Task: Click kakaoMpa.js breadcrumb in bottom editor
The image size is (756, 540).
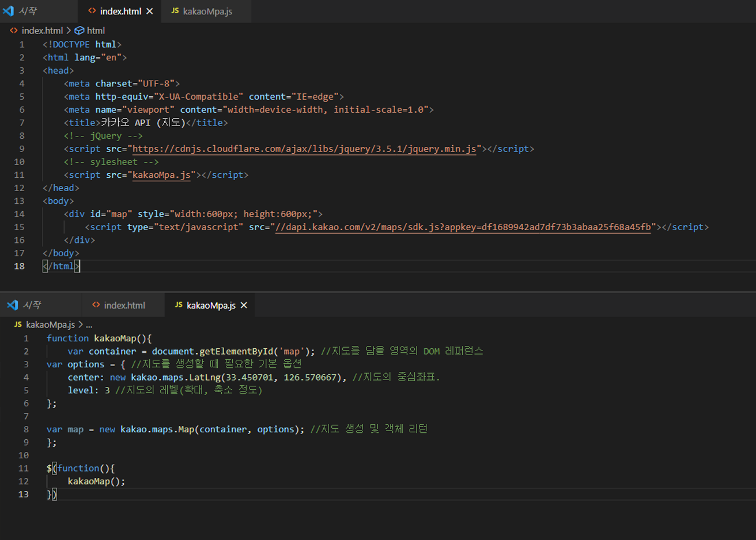Action: [x=51, y=325]
